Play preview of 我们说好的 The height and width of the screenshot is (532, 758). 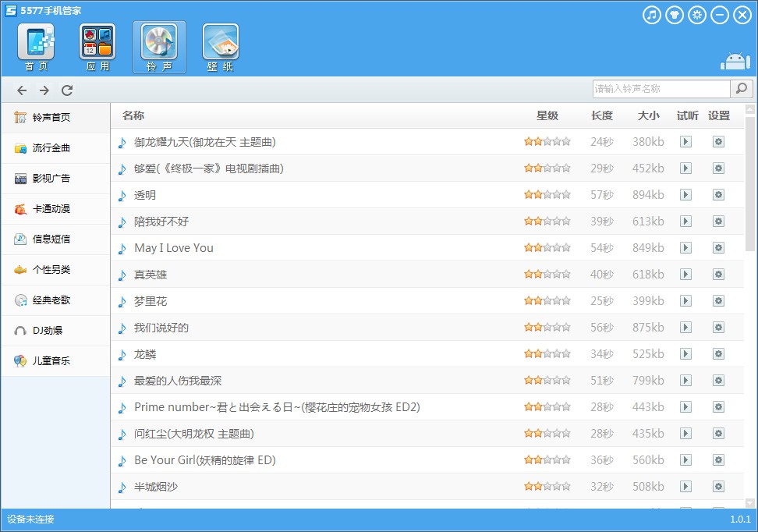685,328
